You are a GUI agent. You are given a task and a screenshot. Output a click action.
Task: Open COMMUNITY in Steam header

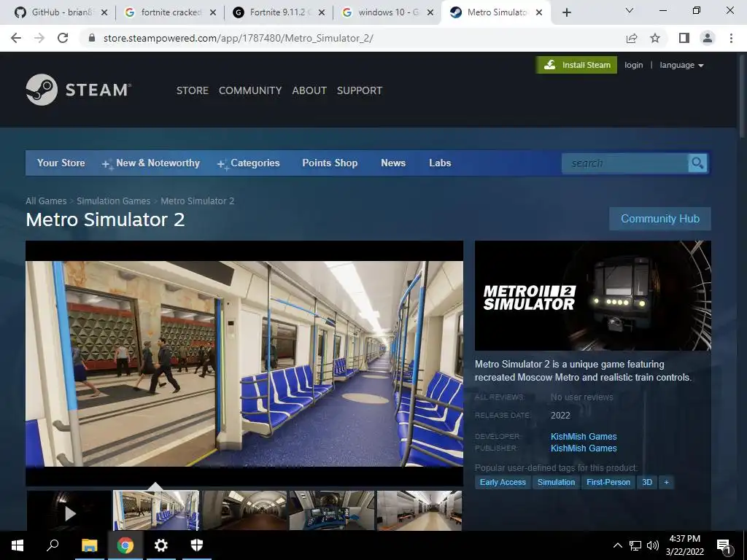(250, 90)
